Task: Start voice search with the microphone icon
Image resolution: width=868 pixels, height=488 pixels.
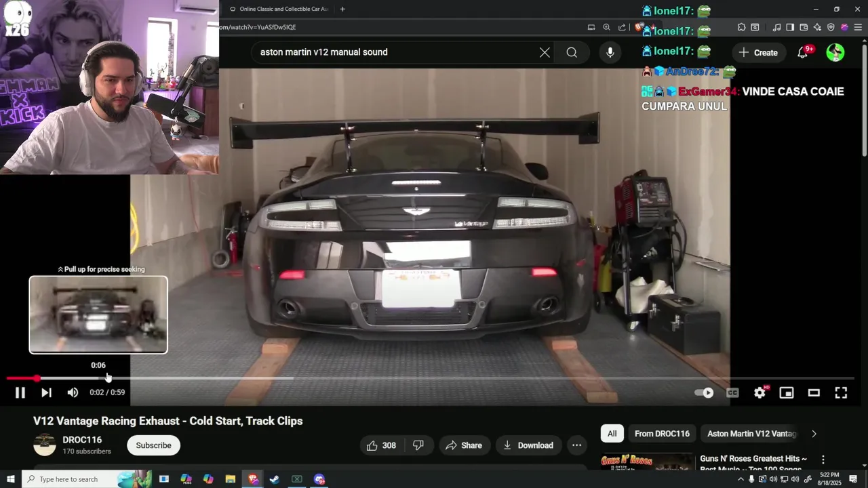Action: pyautogui.click(x=610, y=52)
